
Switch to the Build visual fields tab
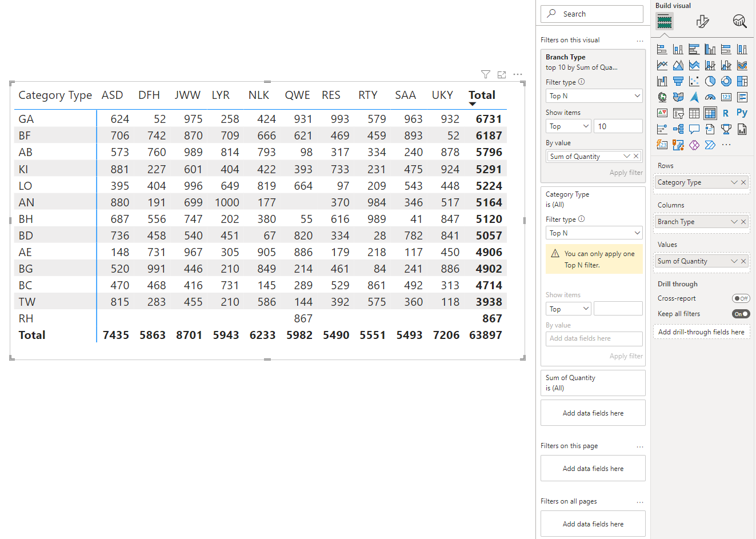point(664,22)
